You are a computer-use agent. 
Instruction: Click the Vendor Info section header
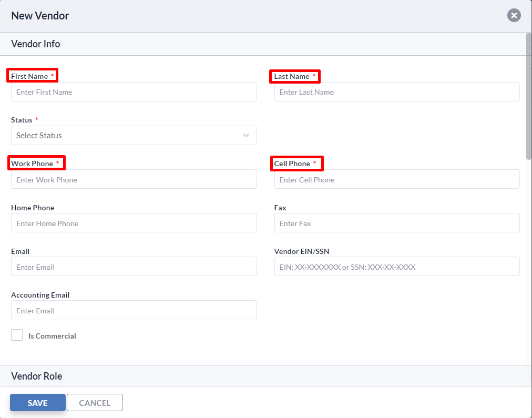click(35, 44)
